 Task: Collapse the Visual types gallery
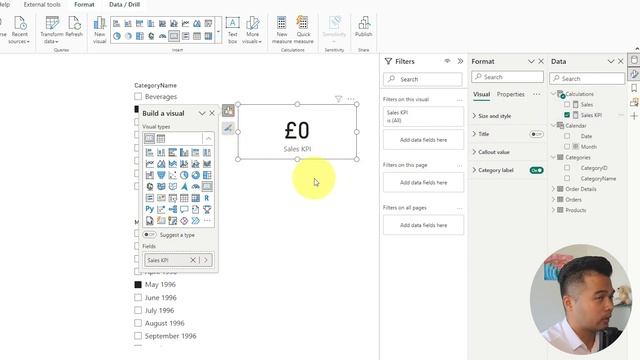pyautogui.click(x=208, y=139)
